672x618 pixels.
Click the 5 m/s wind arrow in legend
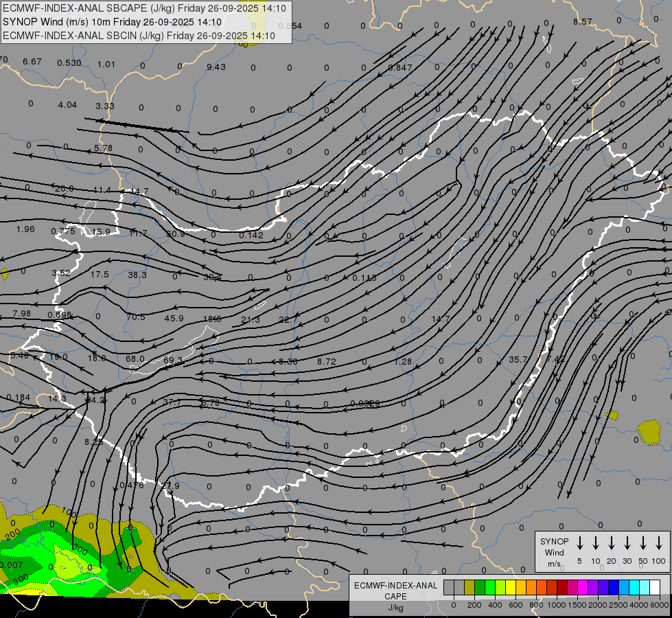coord(580,543)
